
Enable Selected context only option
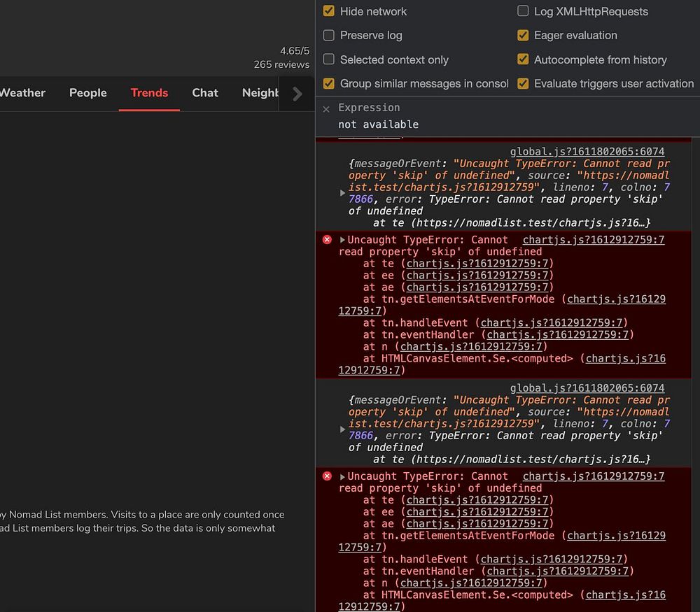329,59
